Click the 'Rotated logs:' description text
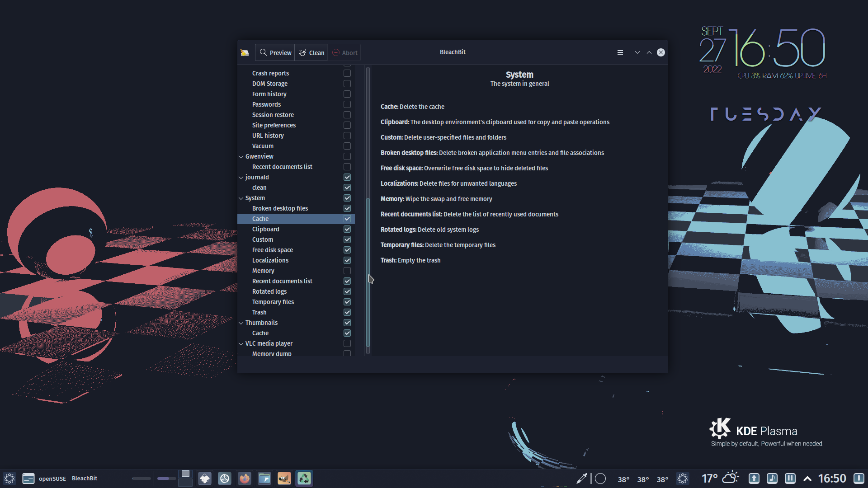868x488 pixels. click(x=398, y=230)
